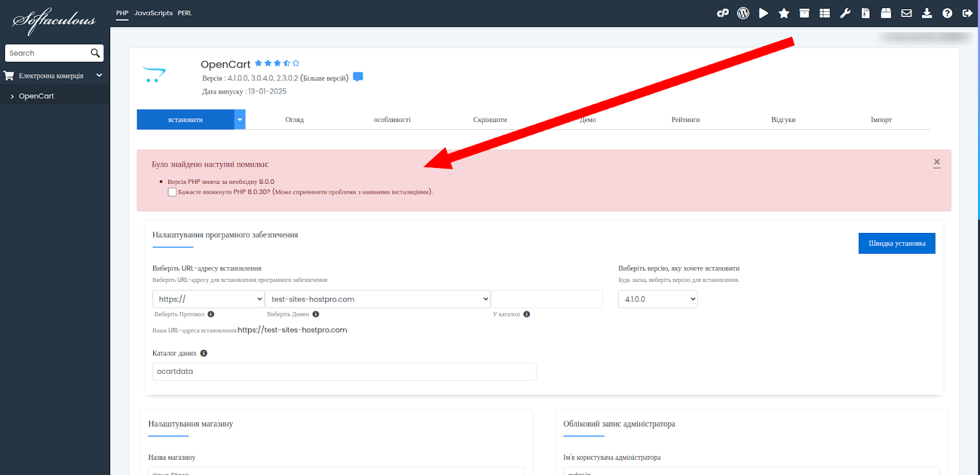Open the Рейтинги ratings tab
980x475 pixels.
coord(685,120)
